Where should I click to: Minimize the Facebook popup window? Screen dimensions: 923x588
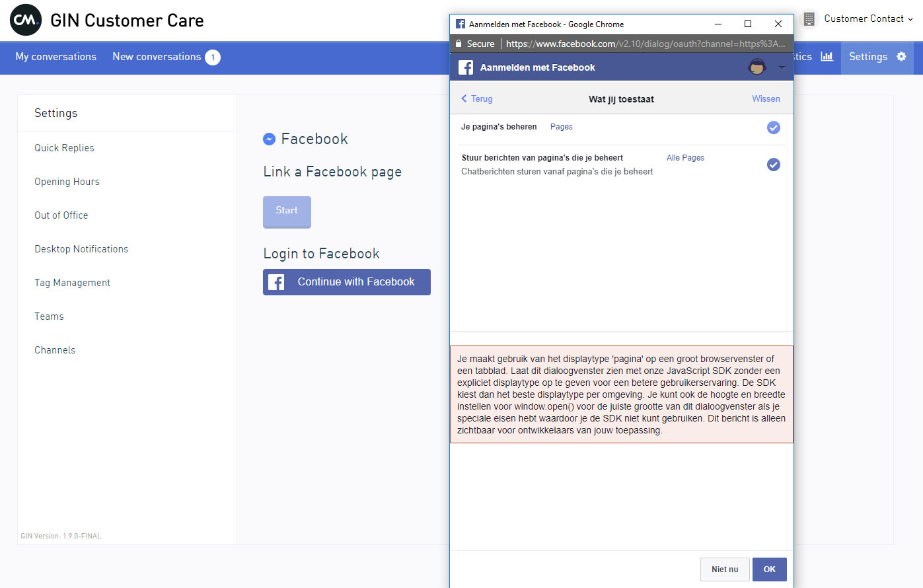(x=718, y=24)
